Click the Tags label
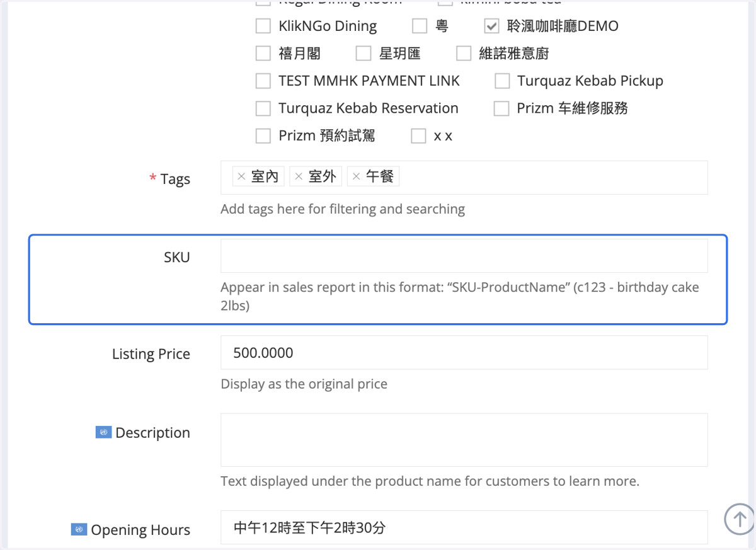Image resolution: width=756 pixels, height=550 pixels. 175,179
